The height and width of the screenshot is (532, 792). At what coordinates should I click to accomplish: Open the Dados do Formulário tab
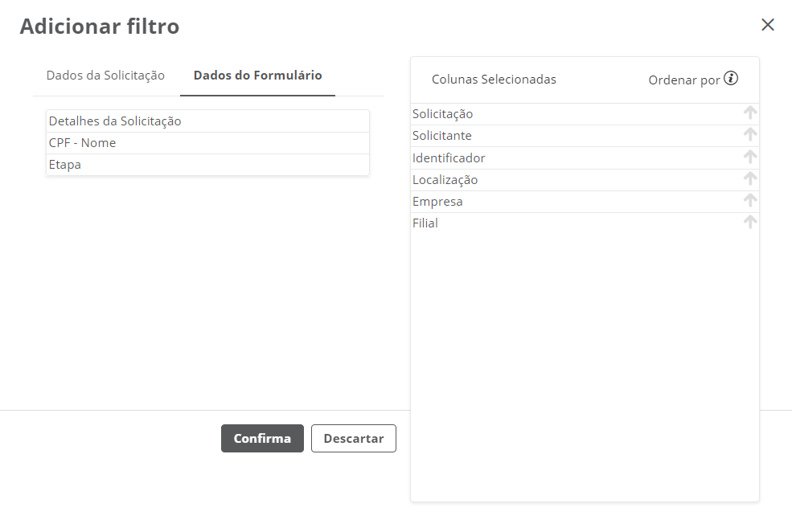[x=257, y=76]
